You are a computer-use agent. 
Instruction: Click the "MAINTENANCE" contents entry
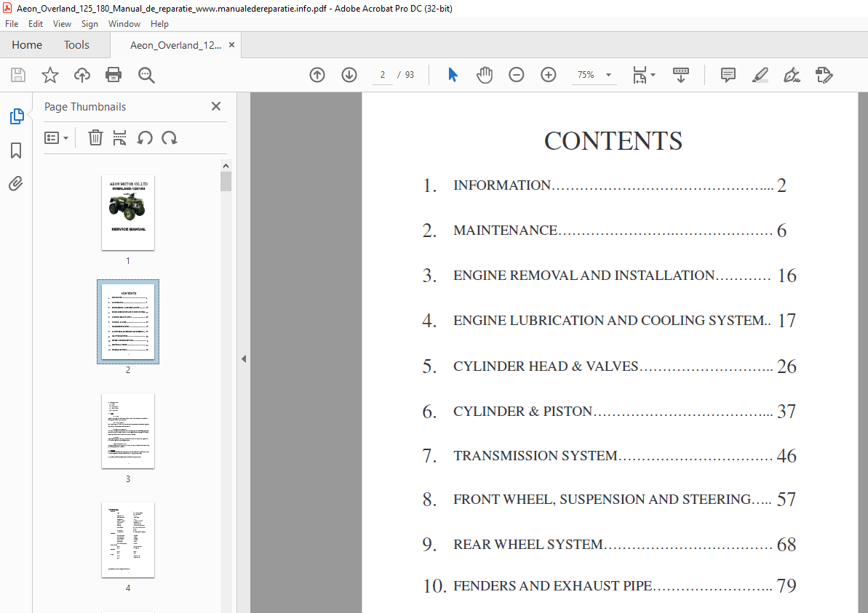[x=505, y=231]
